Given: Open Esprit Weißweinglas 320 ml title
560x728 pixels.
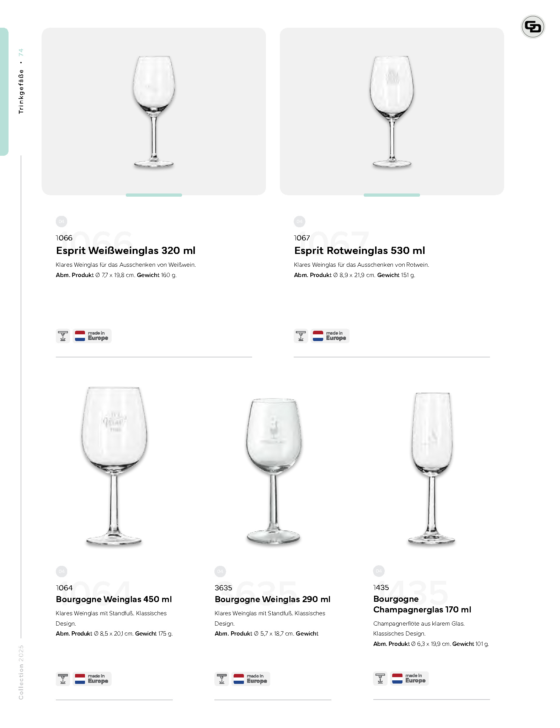Looking at the screenshot, I should (x=126, y=250).
